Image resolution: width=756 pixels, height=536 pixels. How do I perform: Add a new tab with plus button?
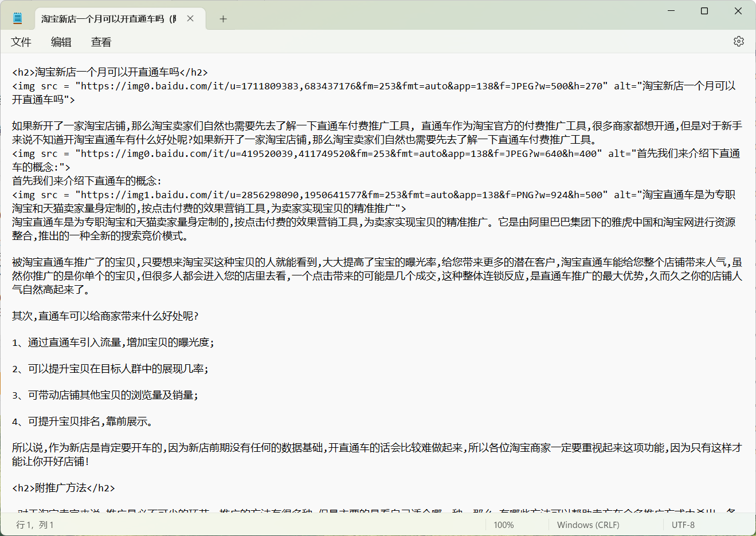(223, 19)
